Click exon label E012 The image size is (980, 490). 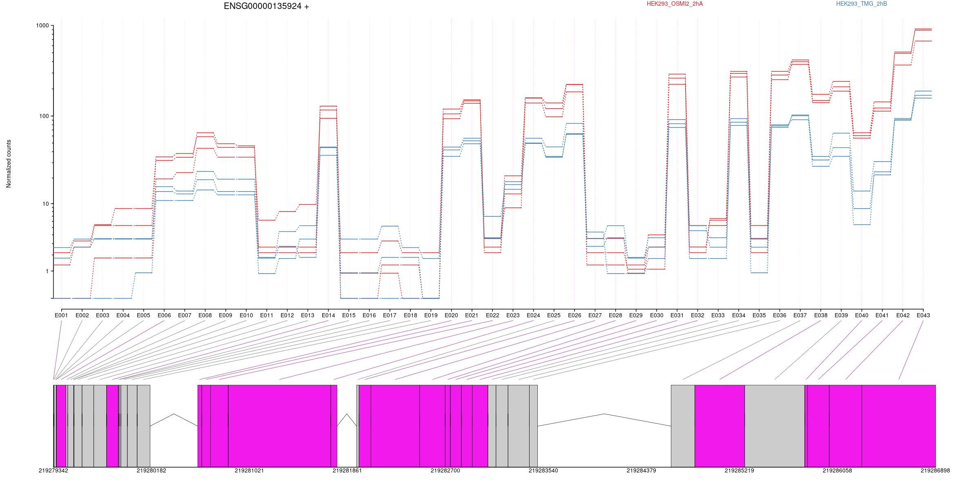pyautogui.click(x=287, y=315)
